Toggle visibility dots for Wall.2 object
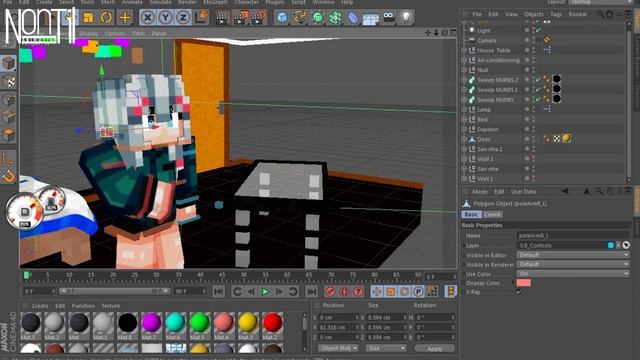The height and width of the screenshot is (360, 640). pos(533,159)
